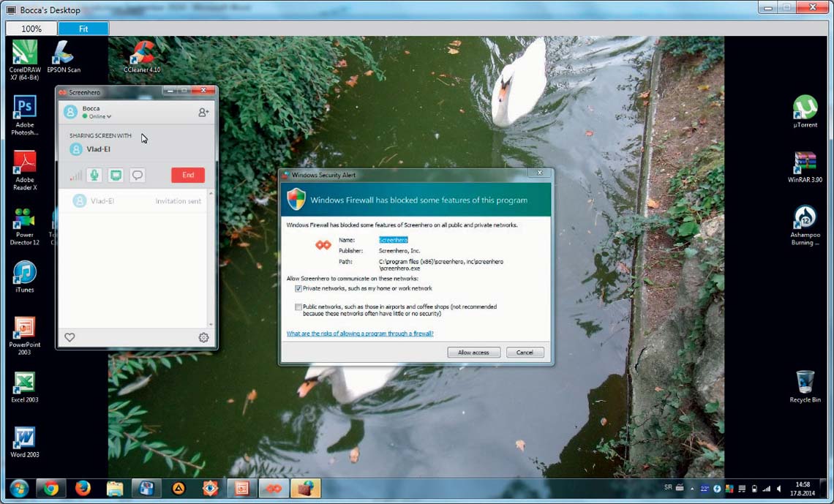Open EPSON Scan desktop icon
This screenshot has width=834, height=504.
[x=64, y=57]
